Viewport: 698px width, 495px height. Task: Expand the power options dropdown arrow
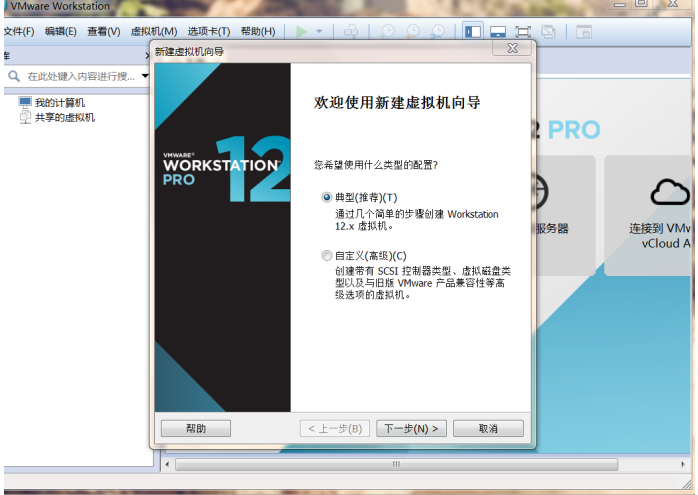pos(319,32)
